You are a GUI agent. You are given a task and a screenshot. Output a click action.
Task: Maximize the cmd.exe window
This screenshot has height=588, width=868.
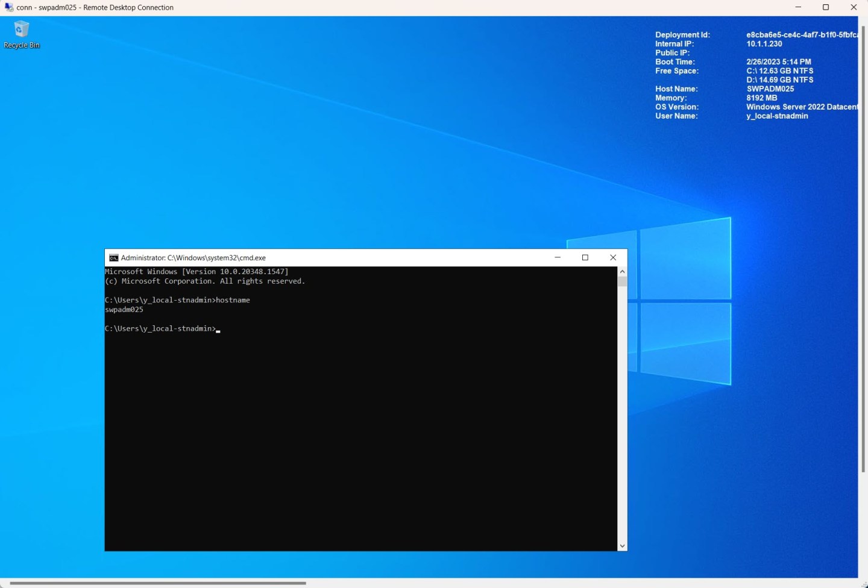coord(585,257)
